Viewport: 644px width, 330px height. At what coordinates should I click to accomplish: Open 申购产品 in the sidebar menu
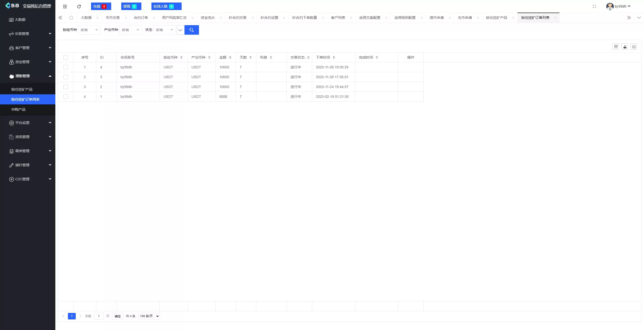pyautogui.click(x=18, y=109)
